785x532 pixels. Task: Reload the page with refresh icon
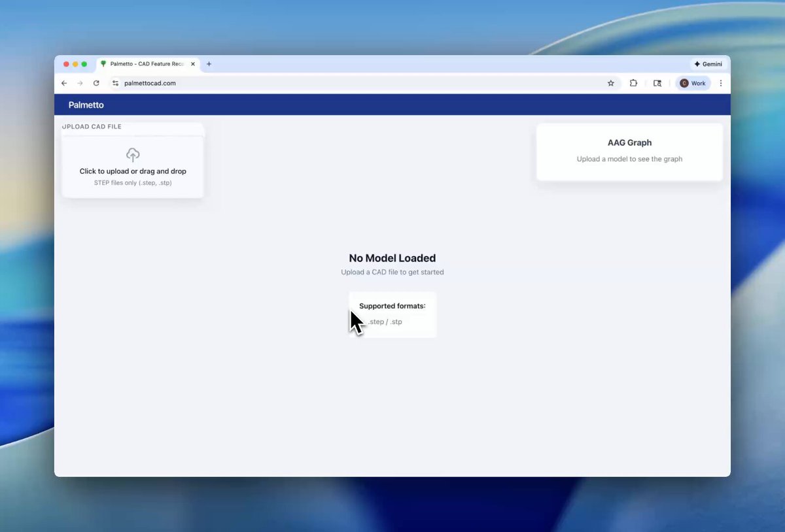tap(96, 83)
